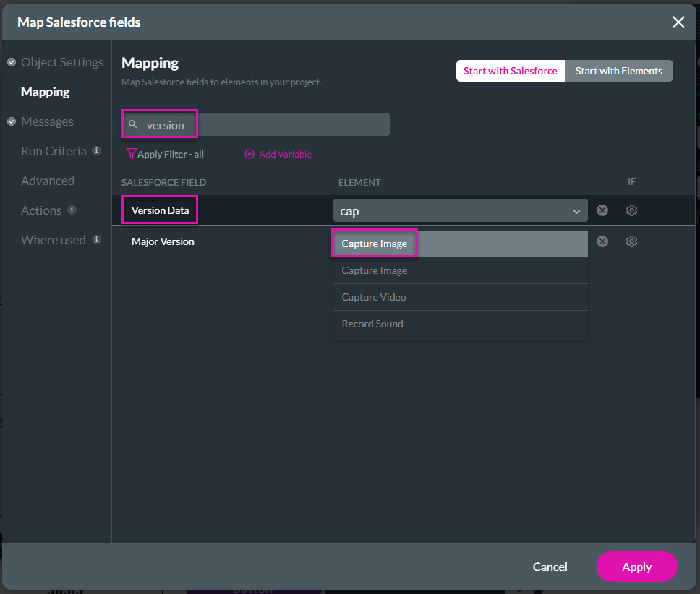Click the Apply button
This screenshot has width=700, height=594.
[x=636, y=567]
